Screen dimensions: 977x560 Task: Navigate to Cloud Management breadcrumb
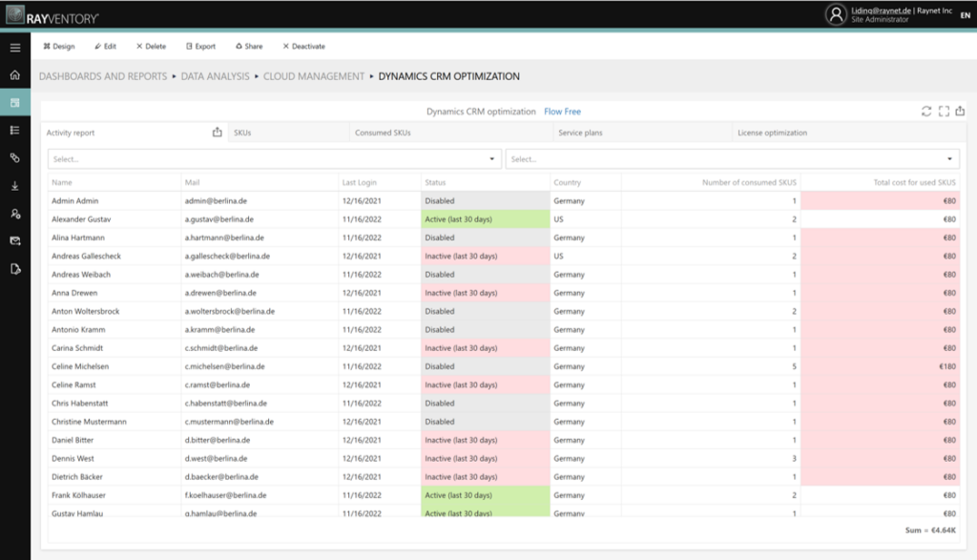[313, 76]
